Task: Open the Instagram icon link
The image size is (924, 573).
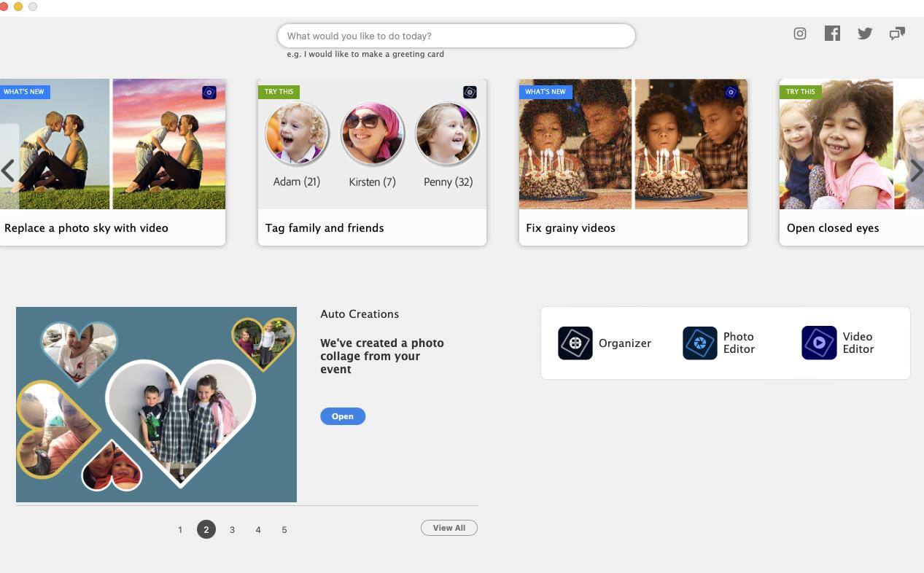Action: click(800, 34)
